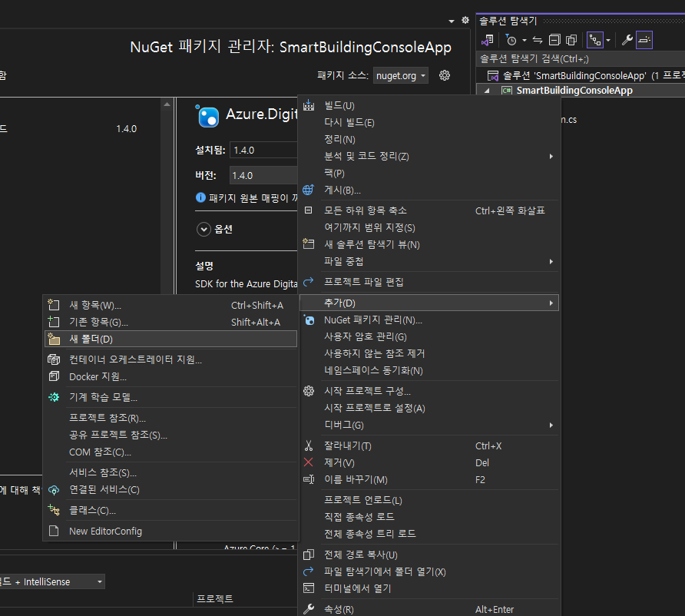Select 전체 종속성 트리 로드
The height and width of the screenshot is (616, 685).
click(x=370, y=534)
